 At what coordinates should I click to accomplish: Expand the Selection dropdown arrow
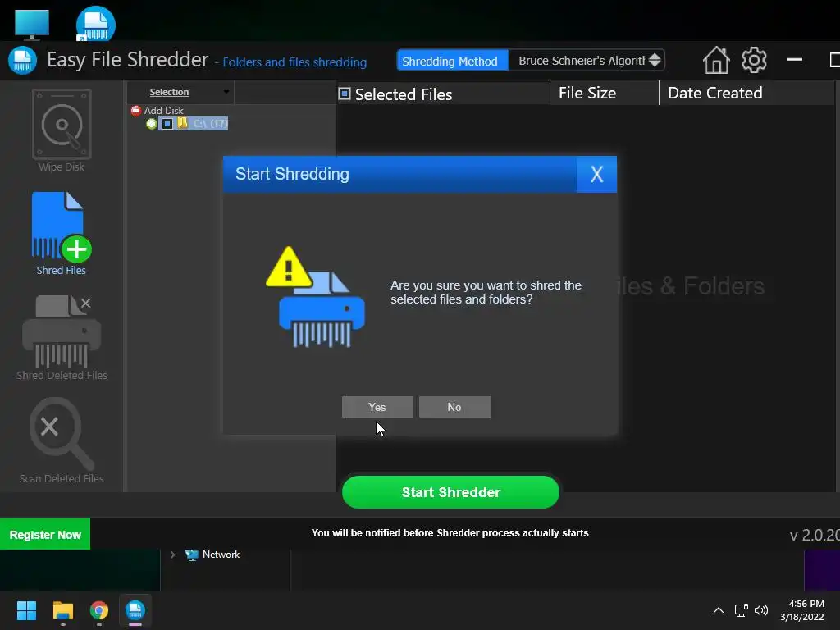[226, 92]
